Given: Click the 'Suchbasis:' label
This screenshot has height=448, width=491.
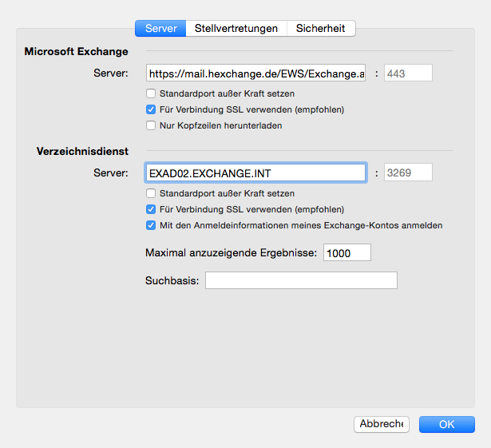Looking at the screenshot, I should tap(172, 281).
